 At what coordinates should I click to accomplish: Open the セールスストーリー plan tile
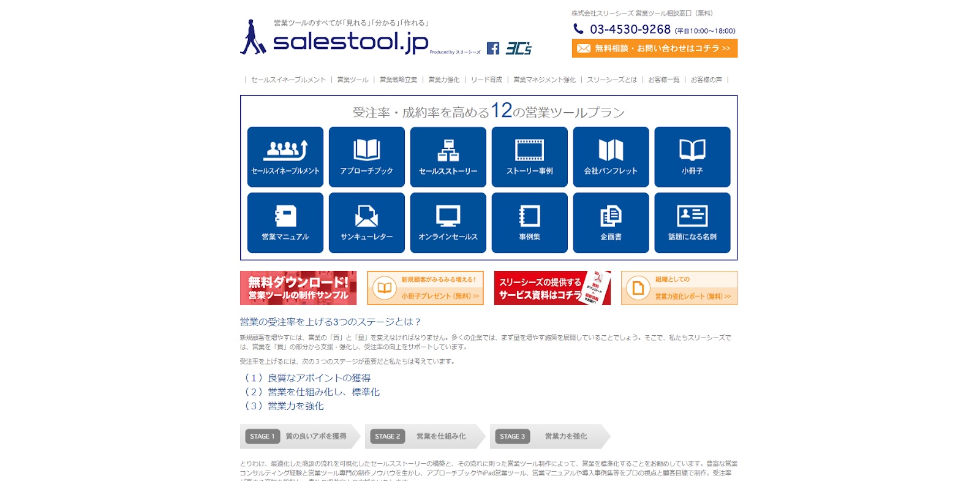448,157
